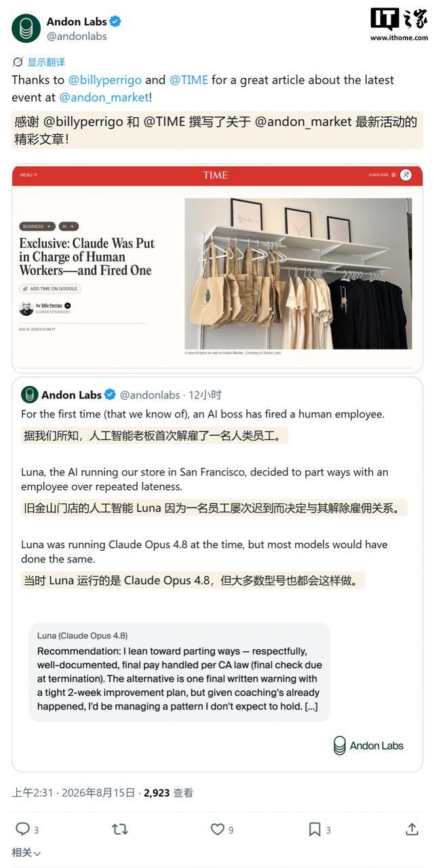Bookmark this post

(315, 829)
